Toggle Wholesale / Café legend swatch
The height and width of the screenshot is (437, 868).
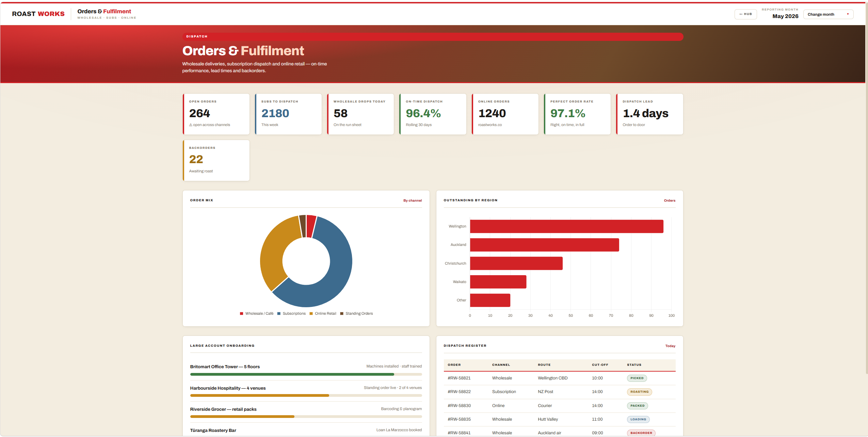[241, 314]
